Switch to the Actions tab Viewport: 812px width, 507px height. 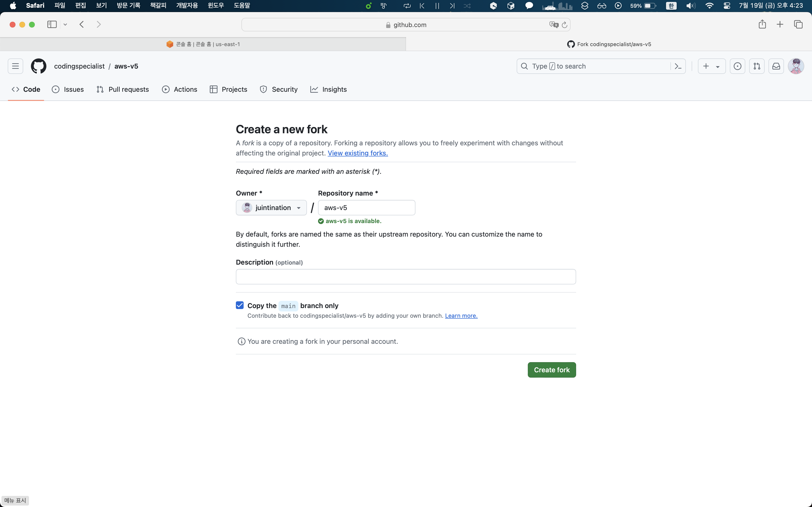tap(180, 89)
